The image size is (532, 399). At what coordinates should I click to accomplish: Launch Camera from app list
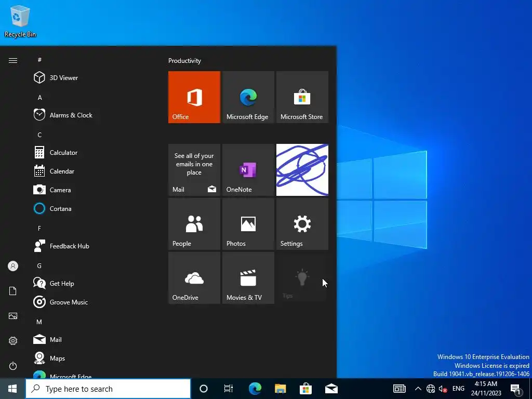(91, 190)
